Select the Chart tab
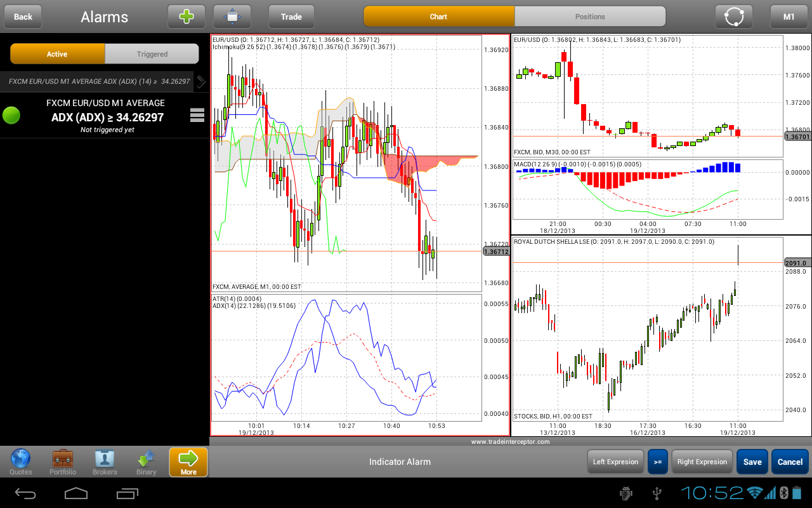 [x=438, y=17]
